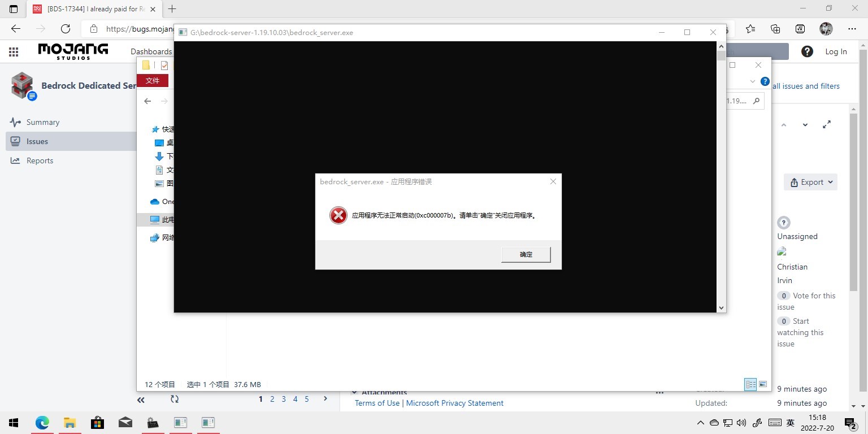868x434 pixels.
Task: Open the Edge Collections icon
Action: point(775,29)
